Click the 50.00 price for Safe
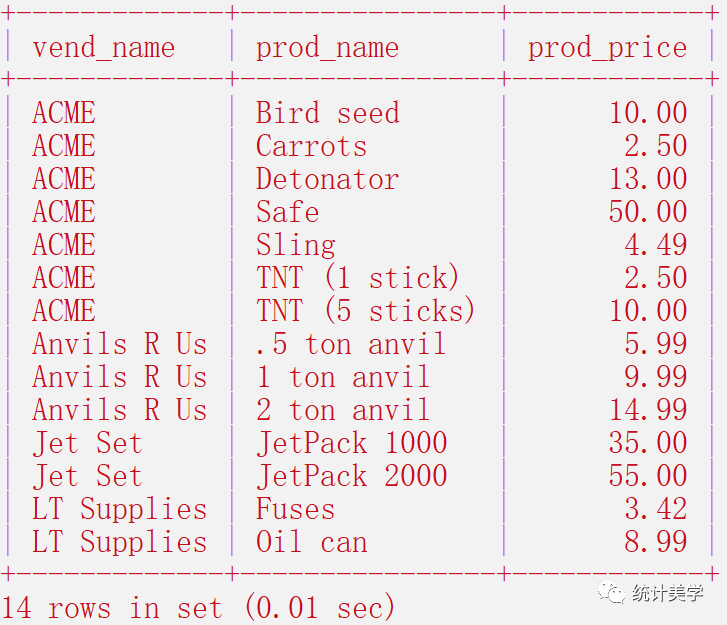 [648, 212]
